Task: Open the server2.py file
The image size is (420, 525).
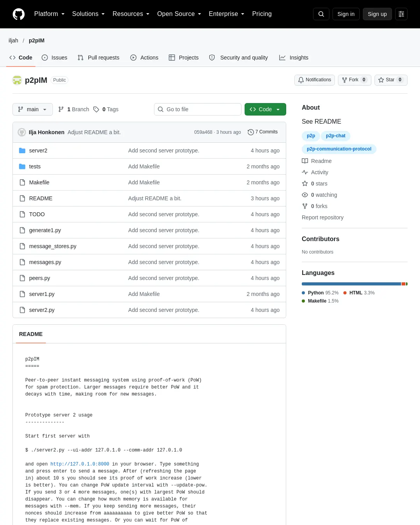Action: (42, 310)
